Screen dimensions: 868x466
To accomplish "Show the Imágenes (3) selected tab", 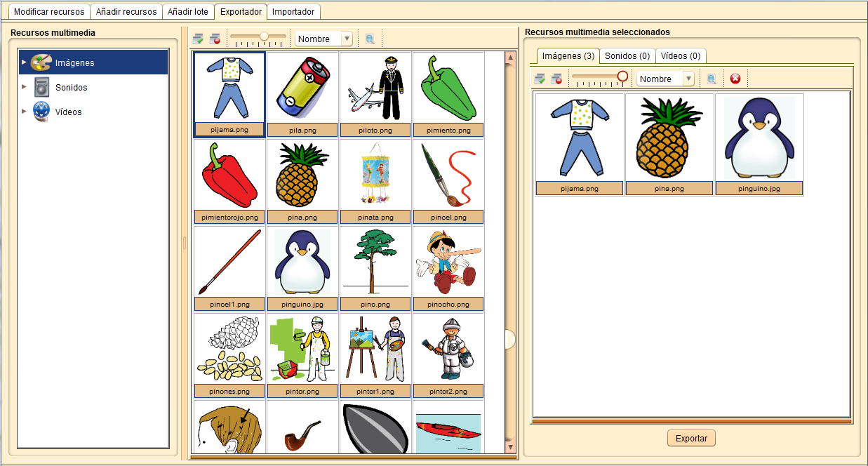I will click(568, 56).
